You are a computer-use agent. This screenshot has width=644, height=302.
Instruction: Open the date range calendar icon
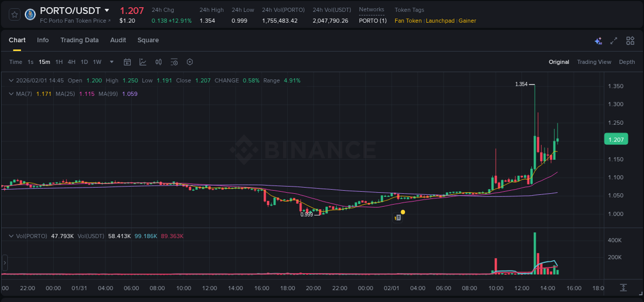(x=127, y=62)
